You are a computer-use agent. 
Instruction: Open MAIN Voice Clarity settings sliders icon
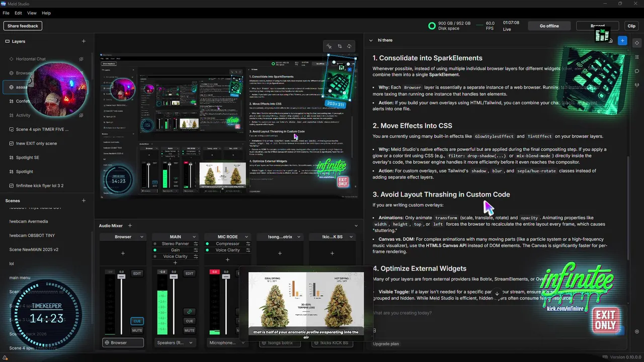tap(196, 256)
